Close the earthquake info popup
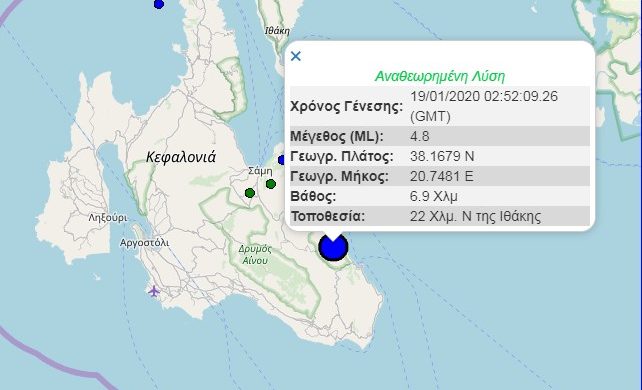This screenshot has height=390, width=642. (x=296, y=56)
